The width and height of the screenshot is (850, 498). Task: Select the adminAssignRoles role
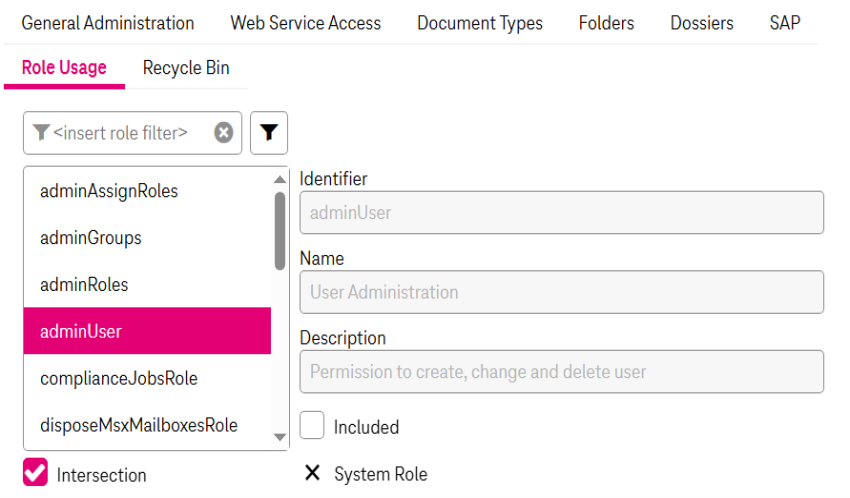tap(109, 191)
